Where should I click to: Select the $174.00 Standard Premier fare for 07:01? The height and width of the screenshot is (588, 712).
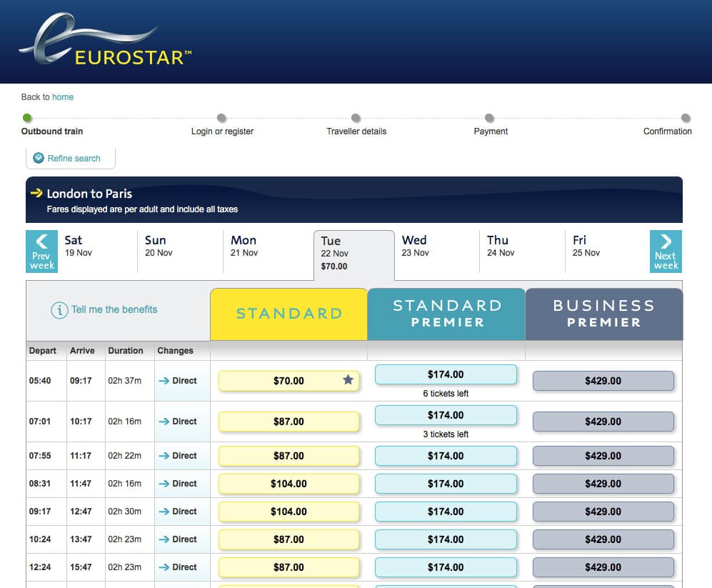[446, 415]
